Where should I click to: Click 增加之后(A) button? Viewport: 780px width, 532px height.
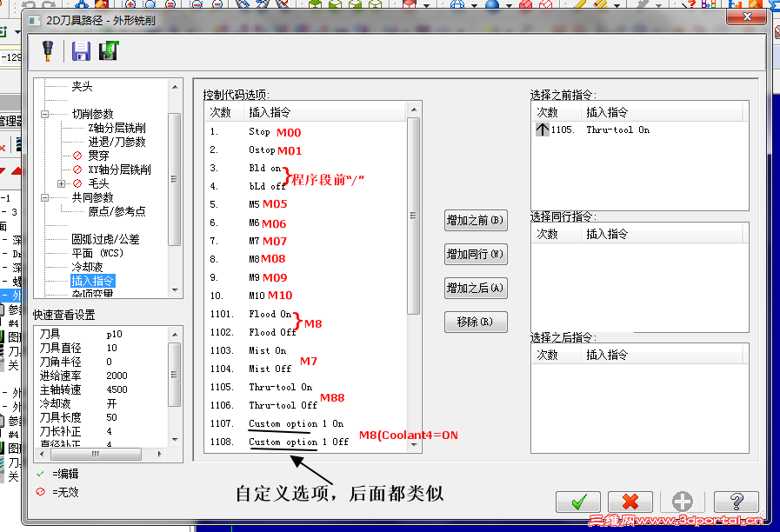click(x=476, y=288)
